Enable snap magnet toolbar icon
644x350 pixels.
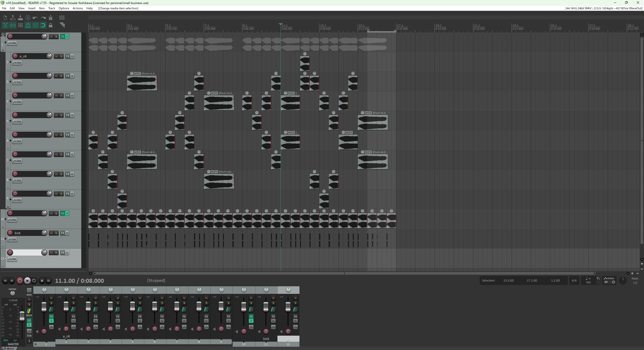coord(43,25)
